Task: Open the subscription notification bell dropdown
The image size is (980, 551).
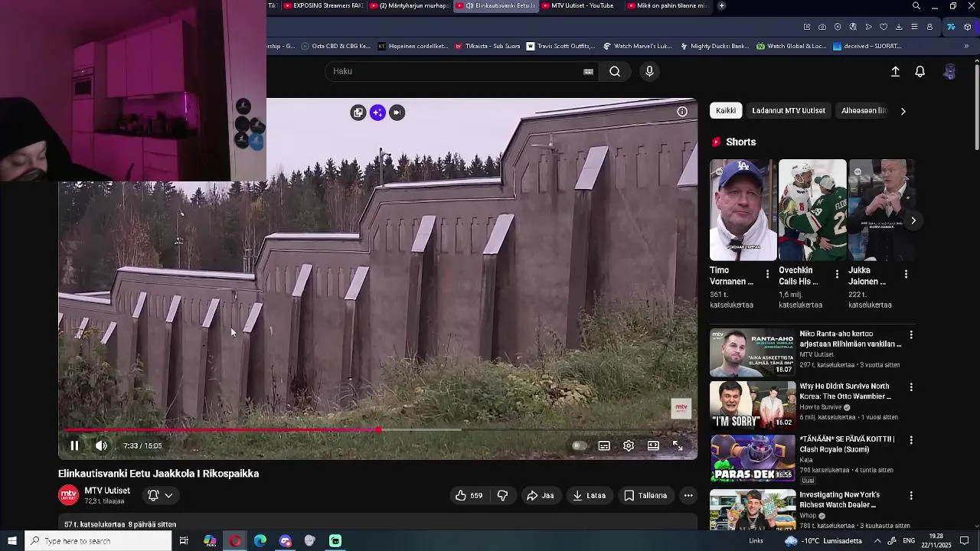Action: pos(160,496)
